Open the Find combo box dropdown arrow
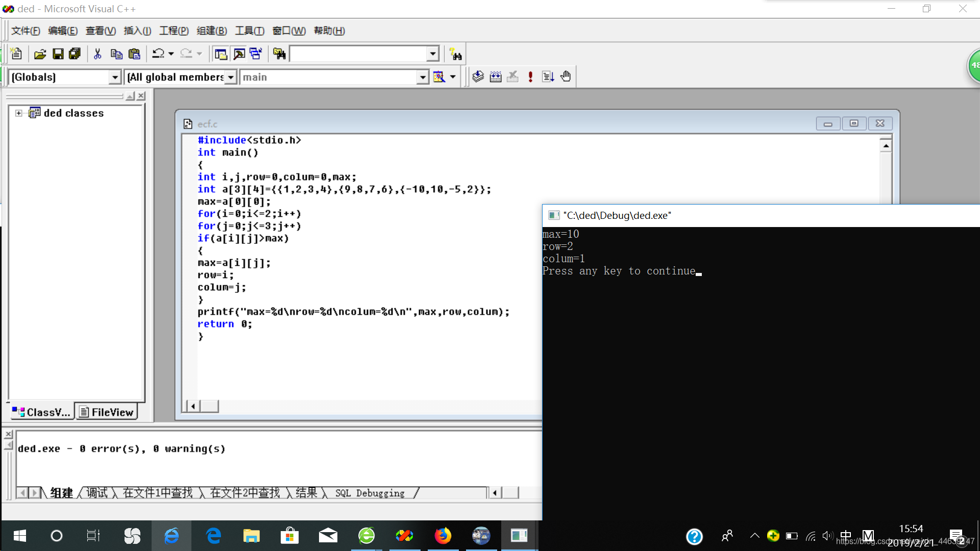Viewport: 980px width, 551px height. (433, 54)
